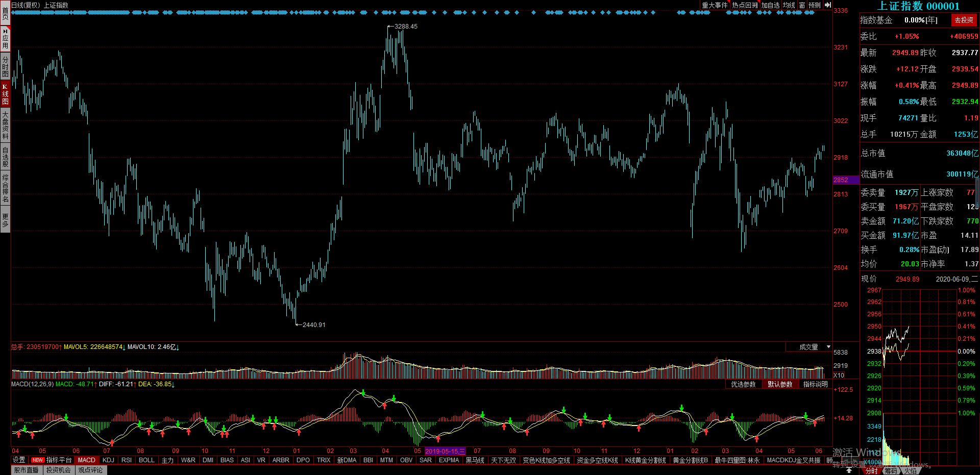Switch to the 筹码 mini-chart tab
Image resolution: width=980 pixels, height=475 pixels.
pos(891,471)
